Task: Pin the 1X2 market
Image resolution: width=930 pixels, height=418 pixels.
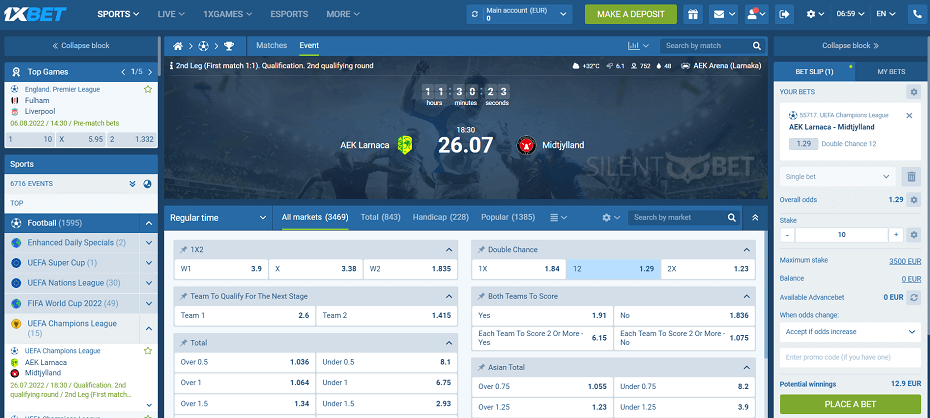Action: click(x=182, y=249)
